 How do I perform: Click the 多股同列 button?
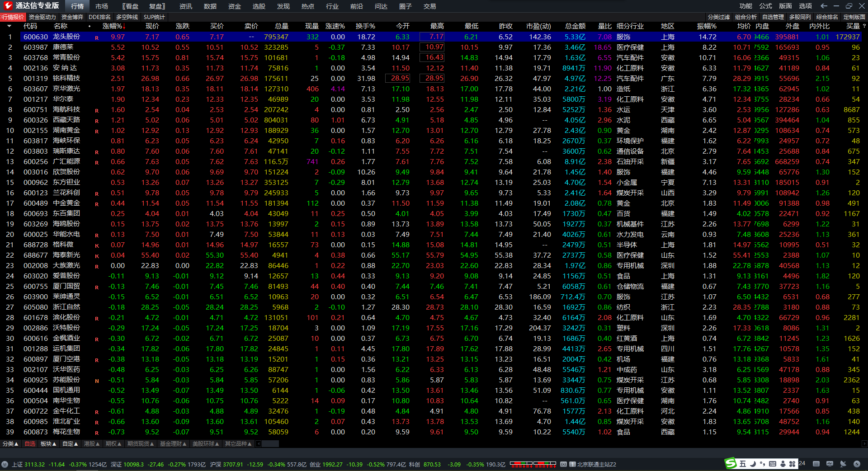pos(800,17)
